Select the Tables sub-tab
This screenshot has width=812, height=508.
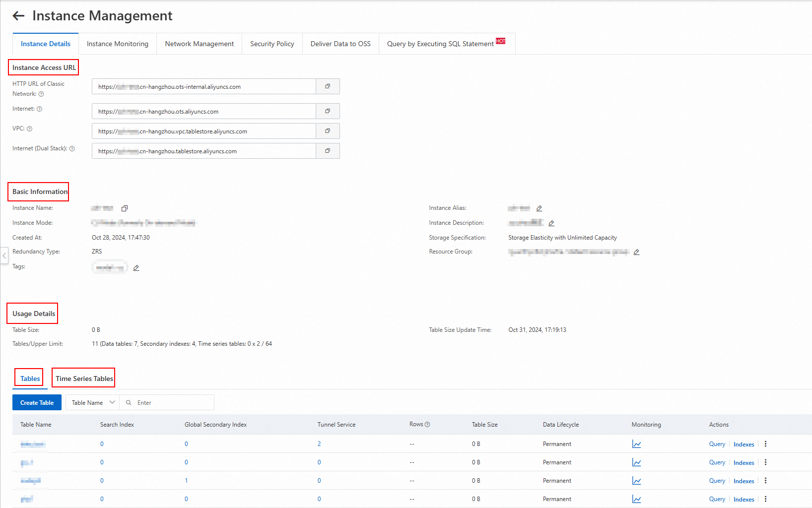(x=30, y=379)
